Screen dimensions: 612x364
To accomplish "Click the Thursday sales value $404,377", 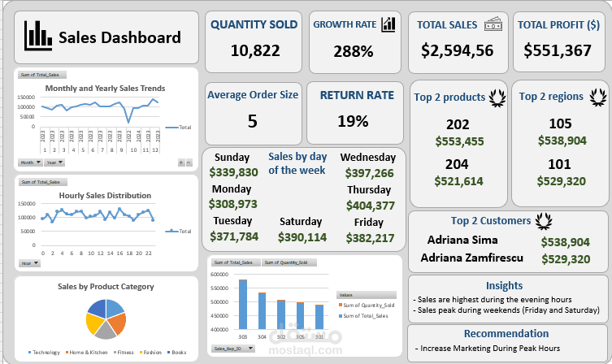I will pos(371,206).
